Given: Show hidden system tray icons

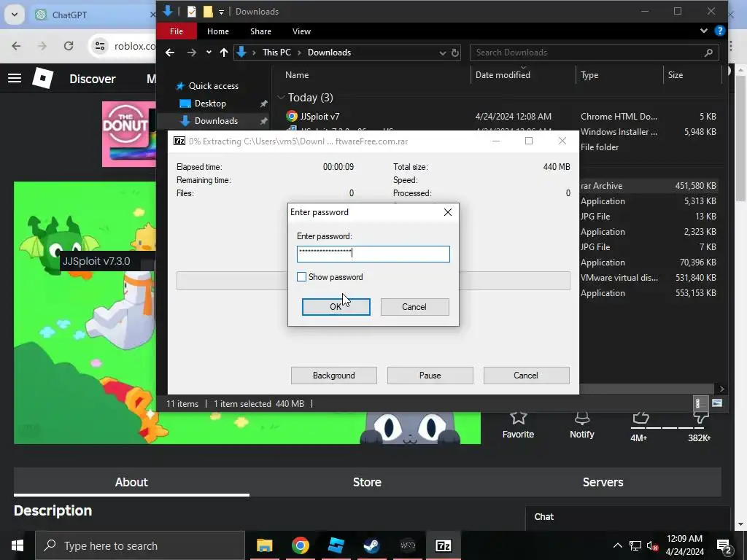Looking at the screenshot, I should (617, 545).
